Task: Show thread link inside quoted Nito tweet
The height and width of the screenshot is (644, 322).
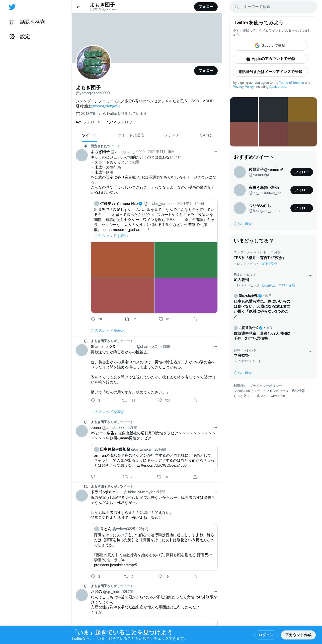Action: click(111, 236)
